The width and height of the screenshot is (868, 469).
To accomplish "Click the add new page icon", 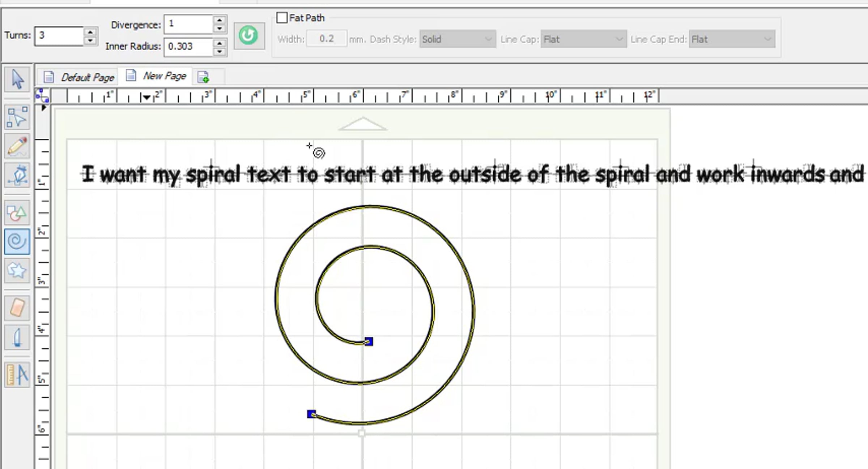I will point(203,77).
